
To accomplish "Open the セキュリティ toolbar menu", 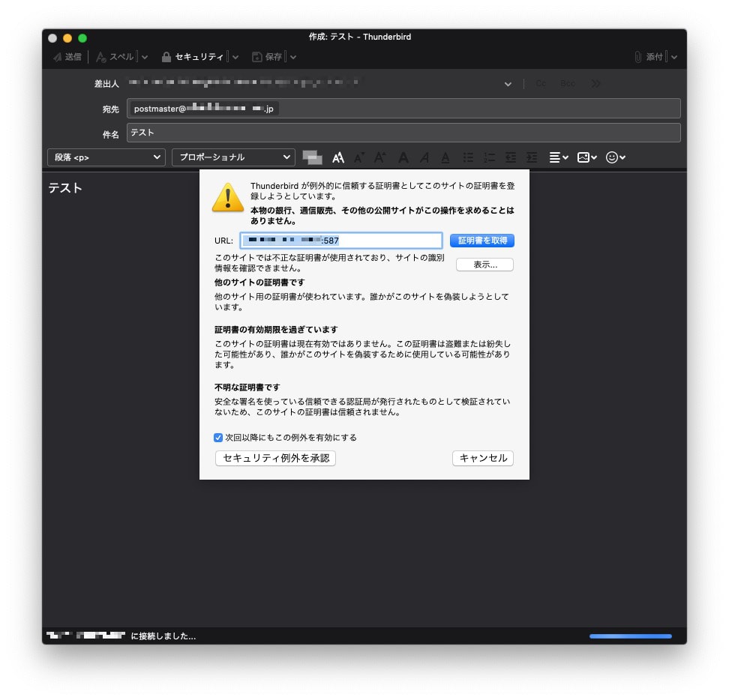I will [x=199, y=56].
